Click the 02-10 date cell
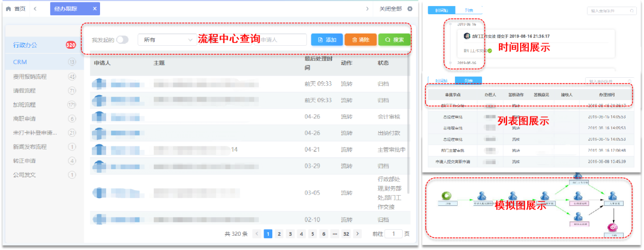Screen dimensions: 644x250 (x=312, y=220)
